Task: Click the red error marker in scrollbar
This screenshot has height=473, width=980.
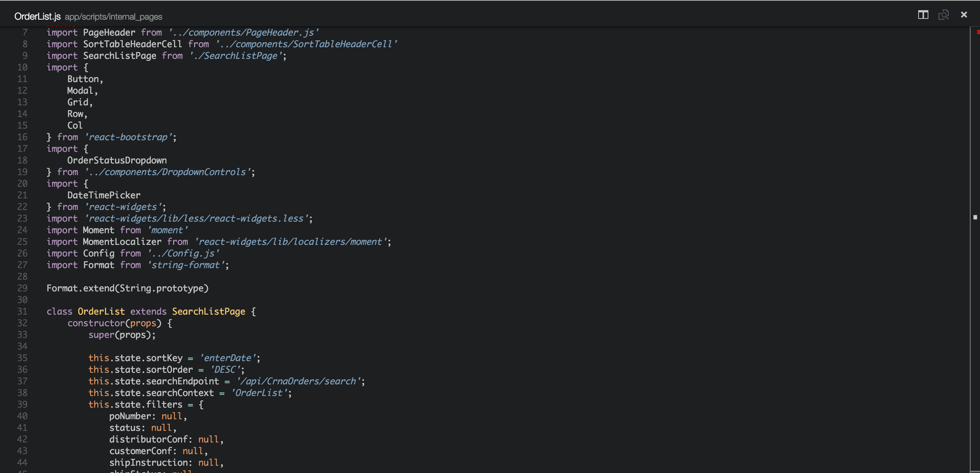Action: [x=978, y=32]
